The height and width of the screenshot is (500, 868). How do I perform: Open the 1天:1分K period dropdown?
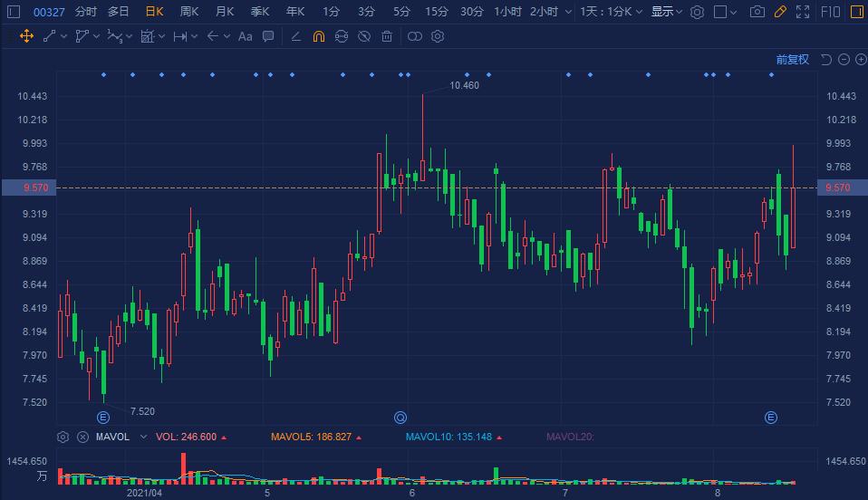[612, 12]
